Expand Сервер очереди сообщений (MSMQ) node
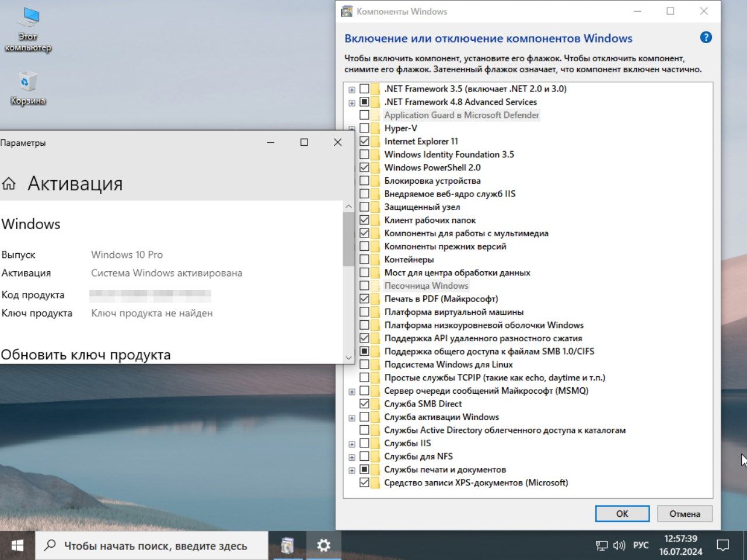The height and width of the screenshot is (560, 747). [352, 391]
